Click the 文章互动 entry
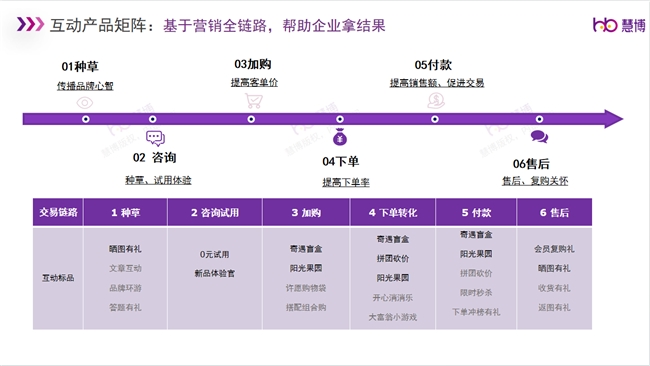The image size is (650, 366). (125, 268)
